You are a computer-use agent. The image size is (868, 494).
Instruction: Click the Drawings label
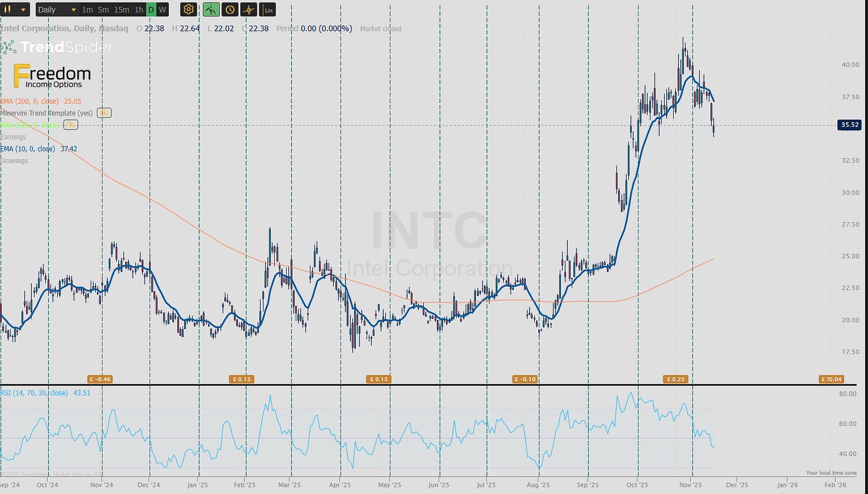[x=14, y=161]
